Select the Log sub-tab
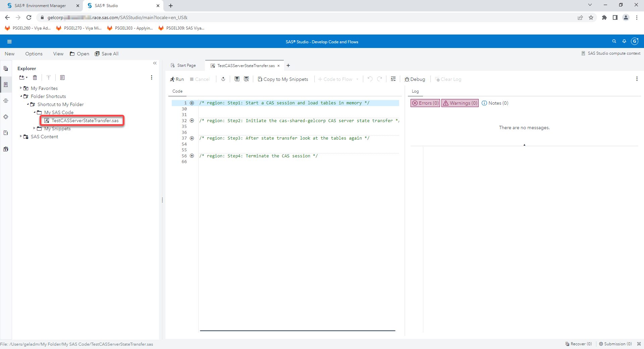The height and width of the screenshot is (349, 644). [415, 91]
